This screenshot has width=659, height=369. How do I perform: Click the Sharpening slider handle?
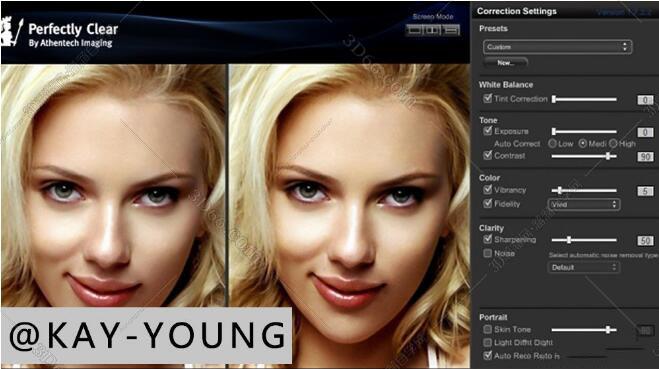coord(569,240)
